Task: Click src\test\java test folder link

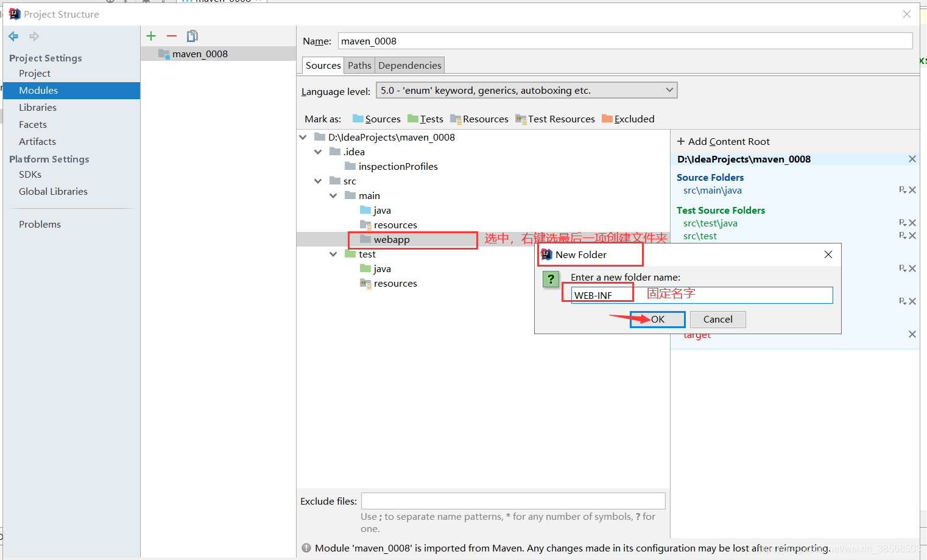Action: (x=710, y=223)
